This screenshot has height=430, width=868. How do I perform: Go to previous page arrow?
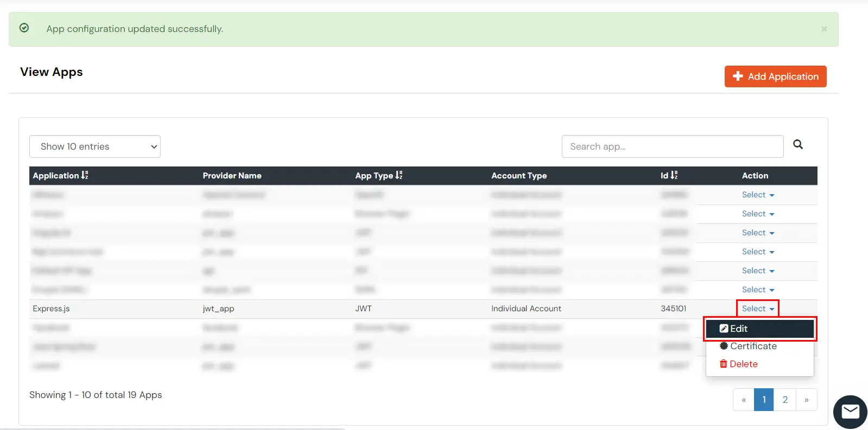[744, 400]
